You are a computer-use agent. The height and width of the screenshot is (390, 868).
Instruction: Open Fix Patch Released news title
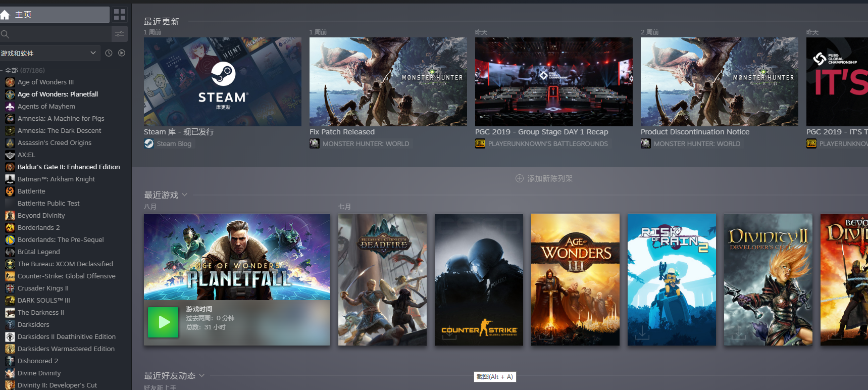coord(342,132)
